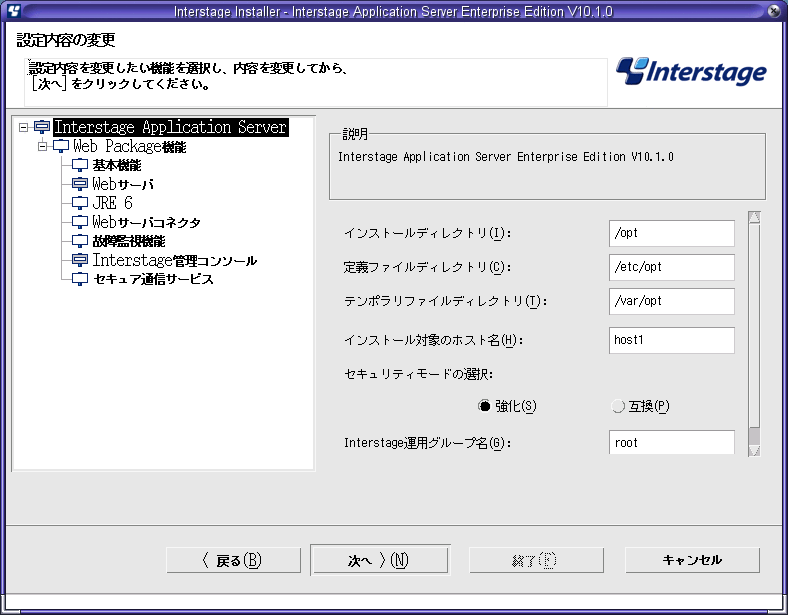The width and height of the screenshot is (788, 615).
Task: Click the settings scrollbar up arrow
Action: point(754,217)
